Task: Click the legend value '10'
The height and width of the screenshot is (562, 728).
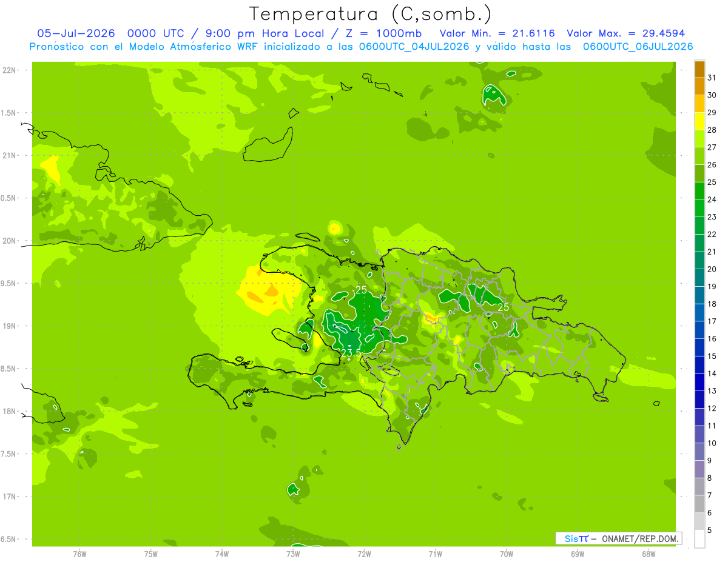Action: (712, 443)
